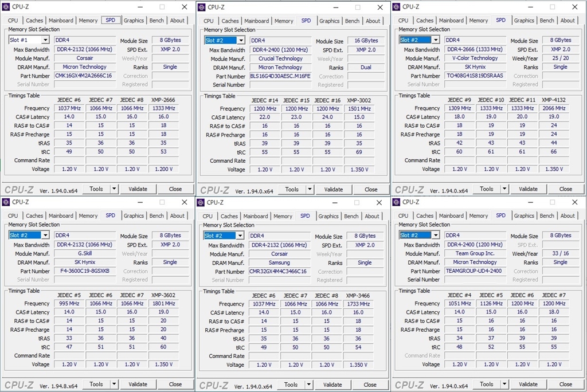Click CPU-Z title icon in V-Color Technology window

(396, 7)
